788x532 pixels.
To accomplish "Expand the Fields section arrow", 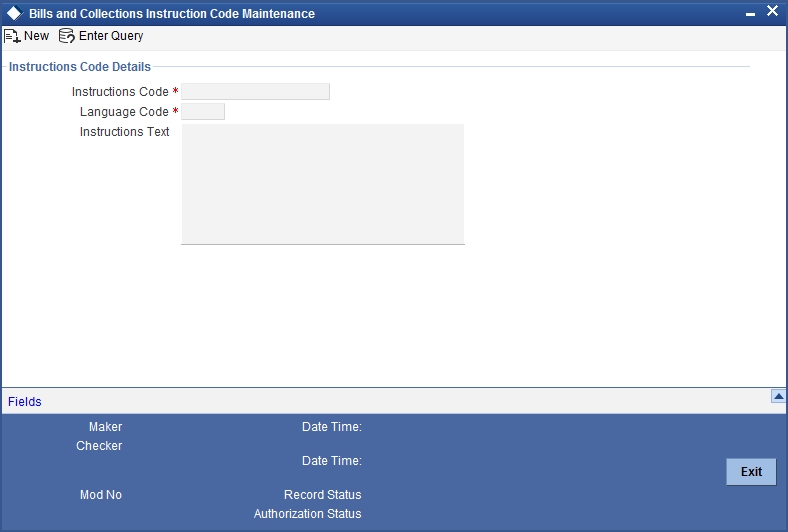I will coord(778,396).
